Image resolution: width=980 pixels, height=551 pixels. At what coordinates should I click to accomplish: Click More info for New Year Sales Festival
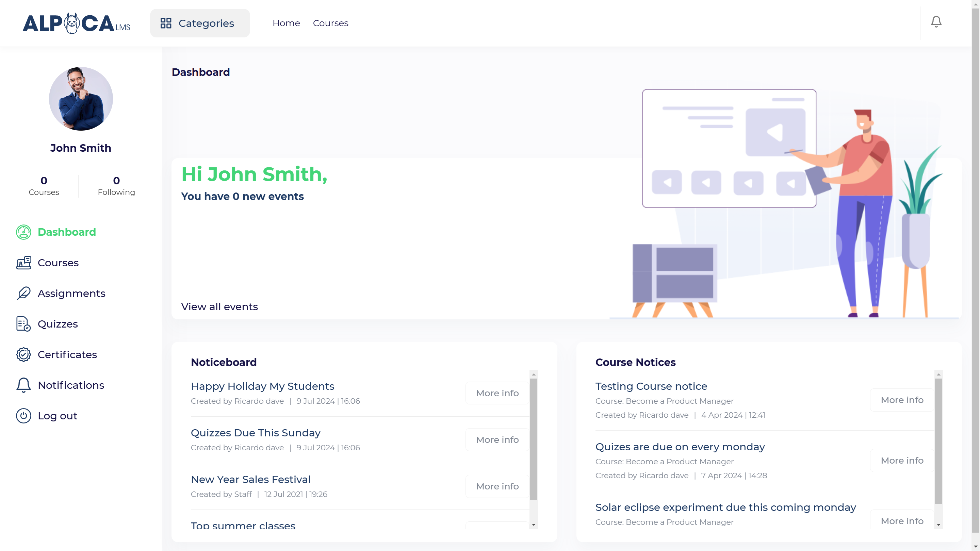(497, 486)
